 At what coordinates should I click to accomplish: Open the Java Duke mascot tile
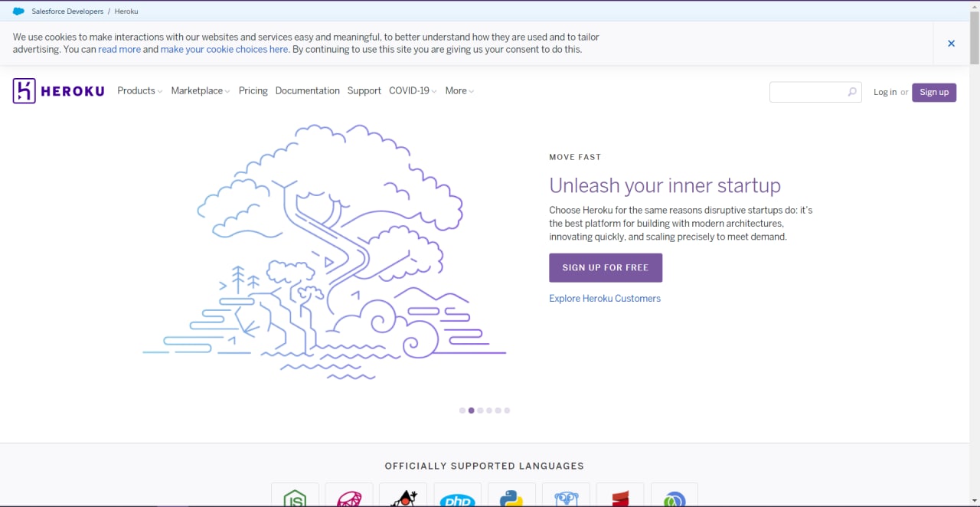click(403, 495)
